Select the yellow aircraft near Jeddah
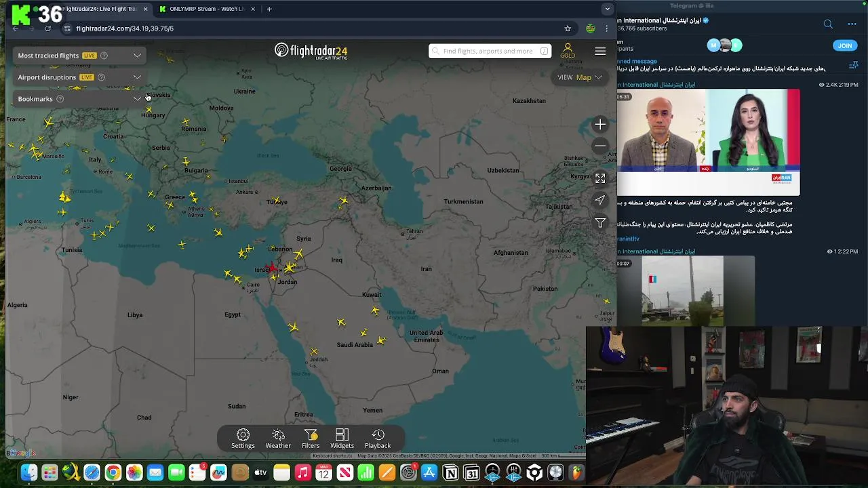This screenshot has height=488, width=868. [313, 352]
